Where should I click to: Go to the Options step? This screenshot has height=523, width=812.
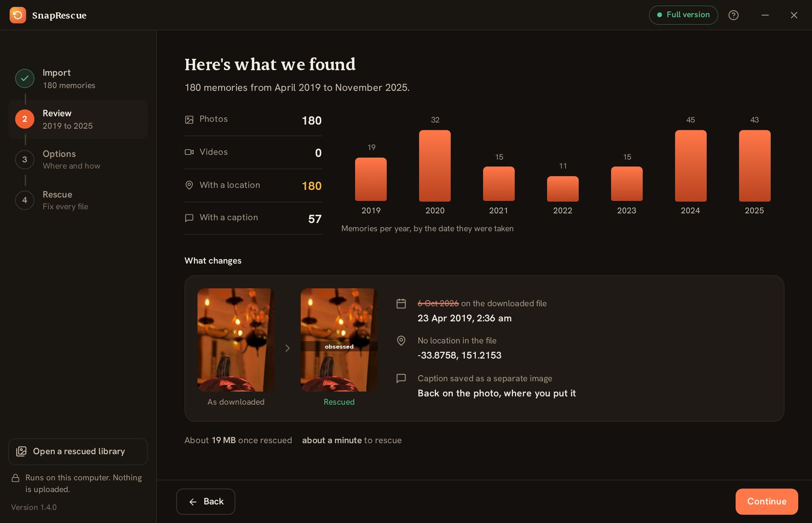tap(78, 160)
